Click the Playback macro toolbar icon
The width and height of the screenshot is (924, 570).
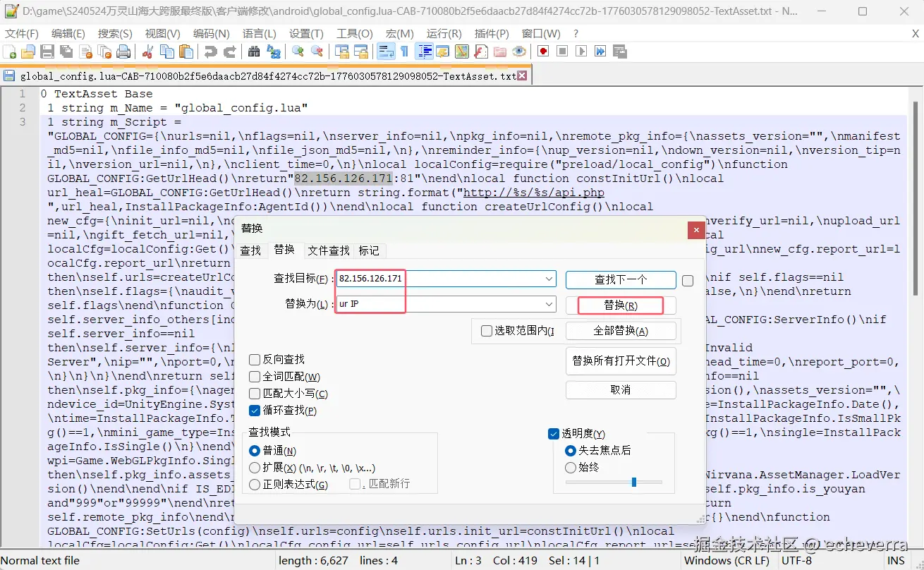coord(581,51)
